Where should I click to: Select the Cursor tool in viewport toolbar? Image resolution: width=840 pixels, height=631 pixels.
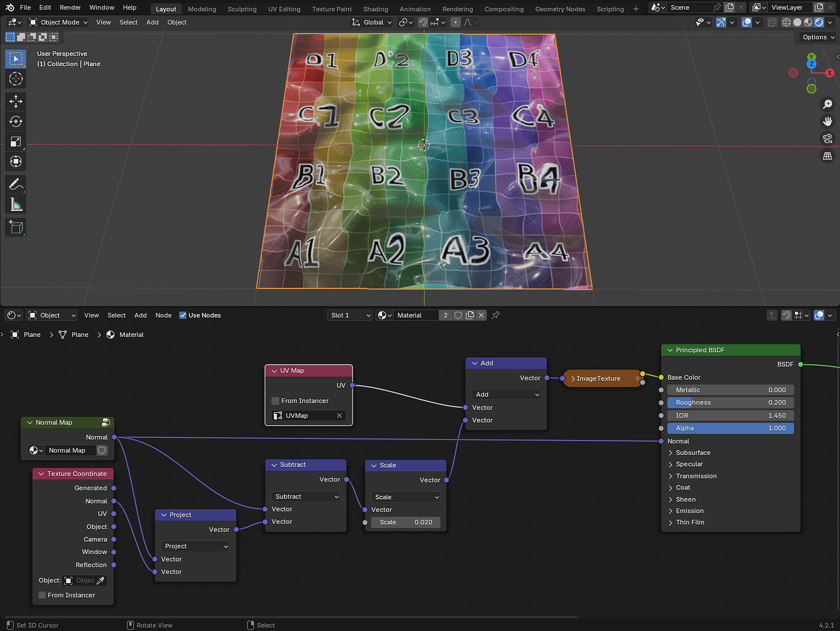pyautogui.click(x=16, y=79)
